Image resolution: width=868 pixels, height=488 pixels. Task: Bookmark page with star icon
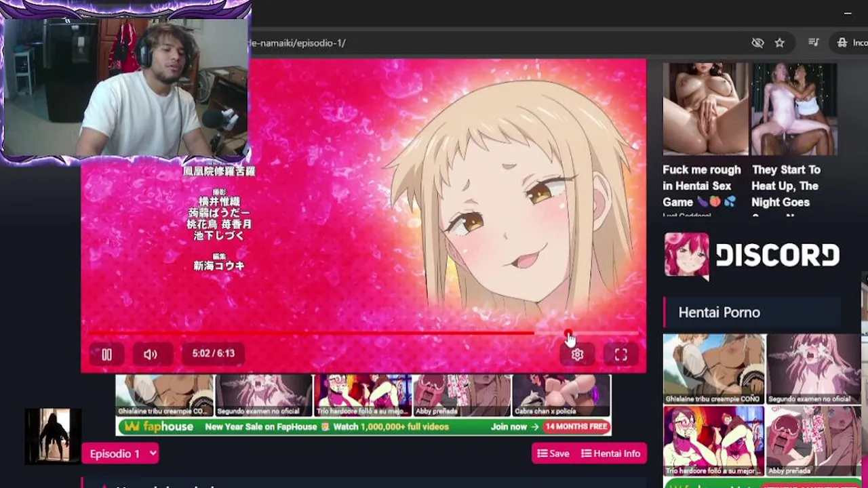coord(780,43)
